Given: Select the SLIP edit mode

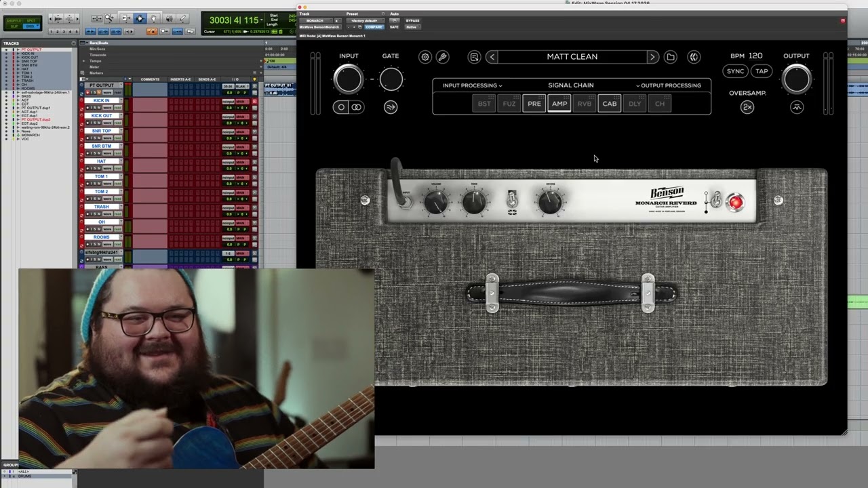Looking at the screenshot, I should [x=14, y=26].
